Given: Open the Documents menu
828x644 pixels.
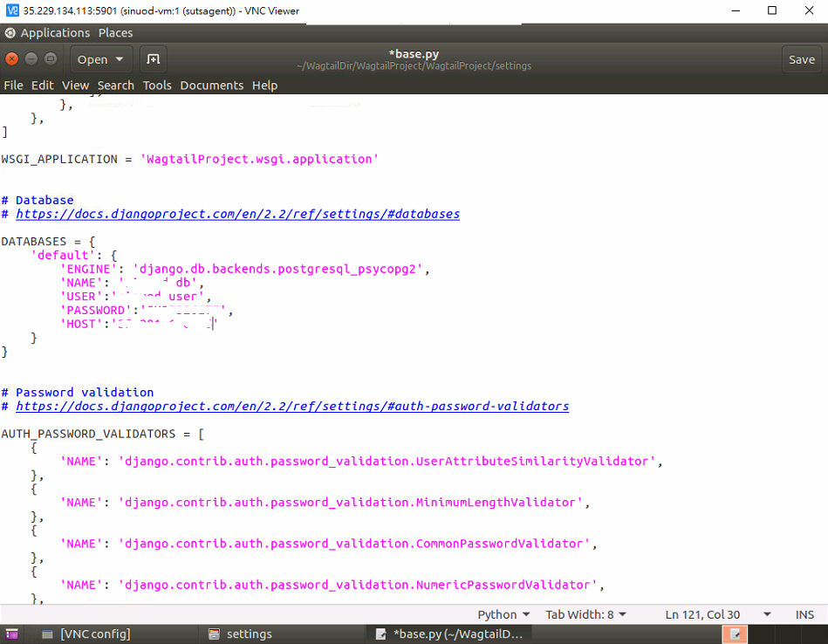Looking at the screenshot, I should [x=212, y=85].
